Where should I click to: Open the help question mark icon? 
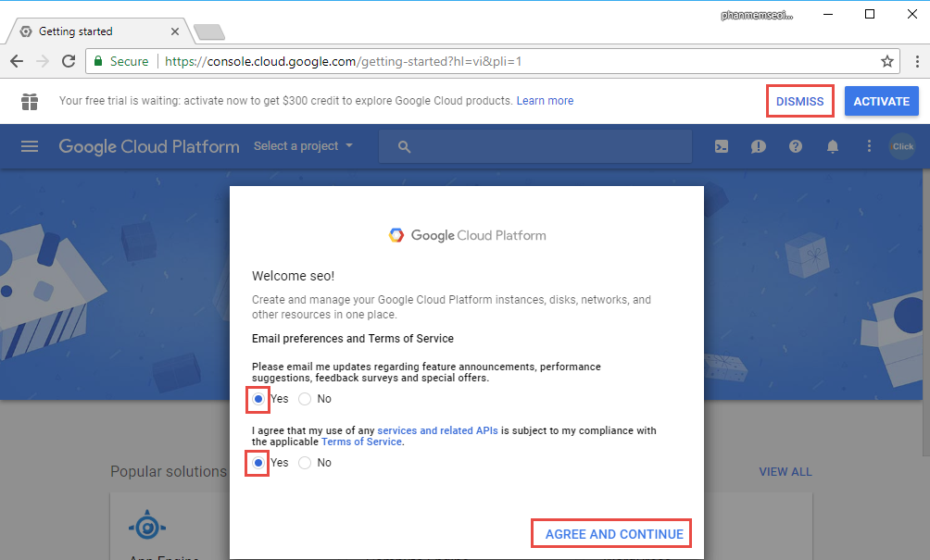click(796, 146)
